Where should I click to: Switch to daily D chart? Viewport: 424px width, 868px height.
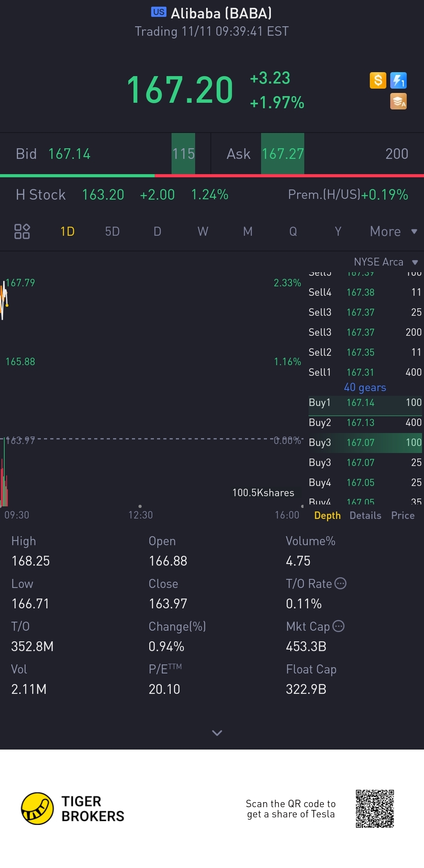157,231
